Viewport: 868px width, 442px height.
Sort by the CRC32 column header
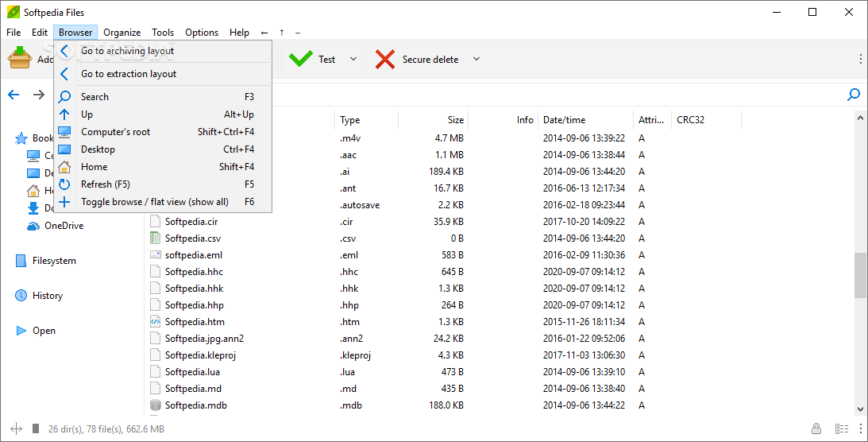[706, 119]
